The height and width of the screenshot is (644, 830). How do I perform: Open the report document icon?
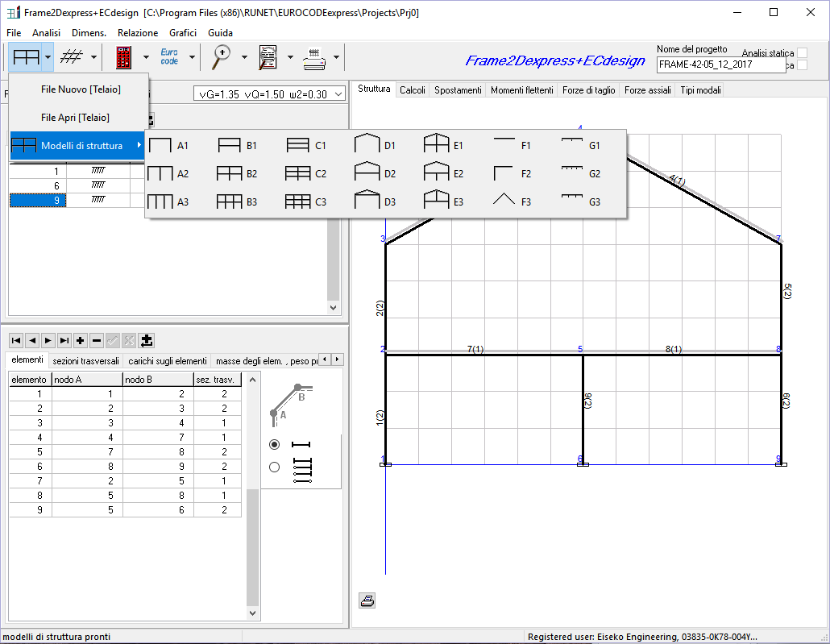(x=268, y=57)
